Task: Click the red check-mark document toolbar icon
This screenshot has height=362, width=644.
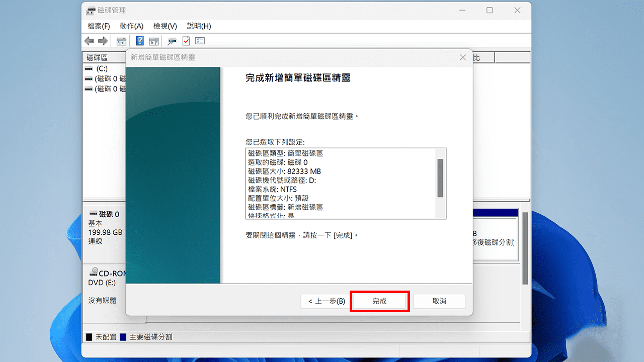Action: tap(185, 41)
